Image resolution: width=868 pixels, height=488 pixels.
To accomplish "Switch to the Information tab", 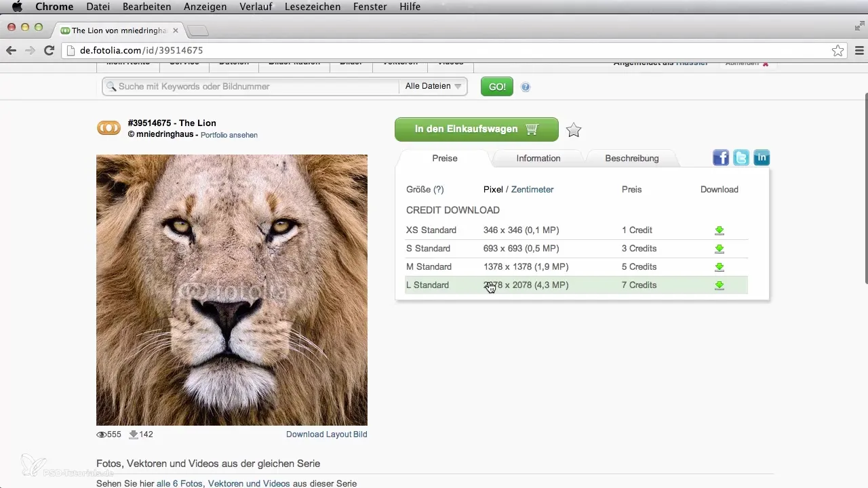I will point(538,158).
